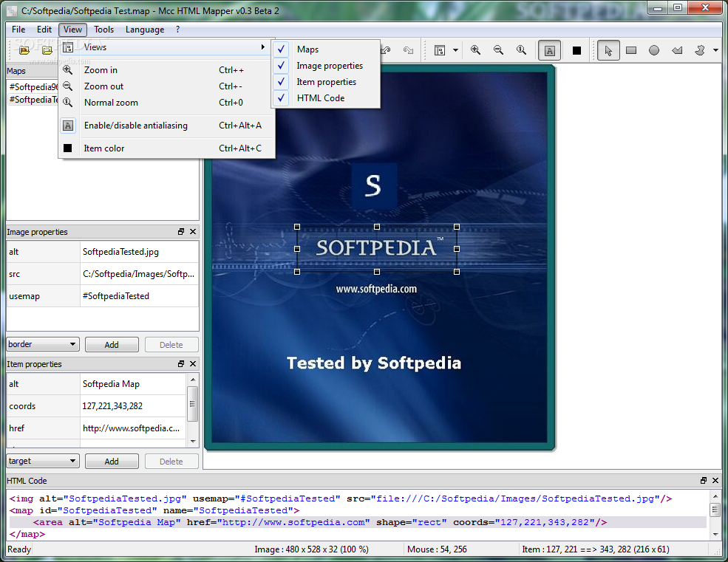Edit the usemap value #SoftpediaTested
This screenshot has height=562, width=728.
[x=139, y=296]
